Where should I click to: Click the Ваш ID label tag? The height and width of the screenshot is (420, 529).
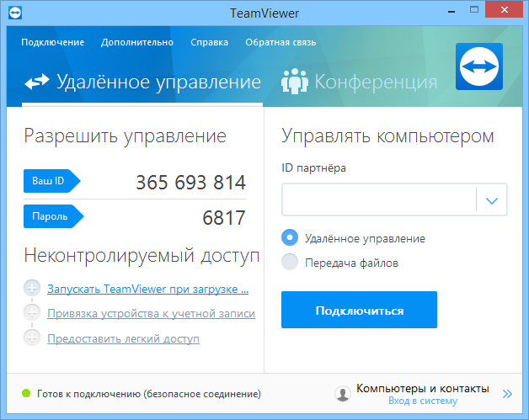51,181
